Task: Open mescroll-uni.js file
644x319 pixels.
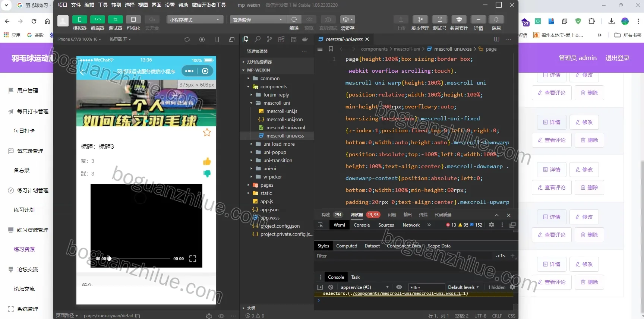Action: coord(282,111)
